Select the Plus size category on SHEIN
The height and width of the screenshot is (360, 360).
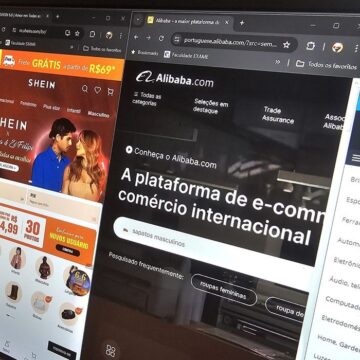pyautogui.click(x=51, y=107)
